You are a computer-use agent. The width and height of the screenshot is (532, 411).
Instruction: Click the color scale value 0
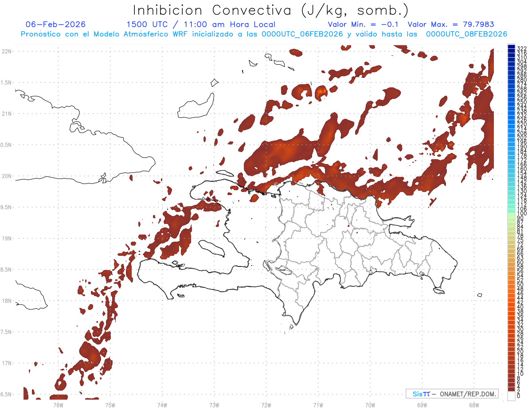(x=519, y=396)
